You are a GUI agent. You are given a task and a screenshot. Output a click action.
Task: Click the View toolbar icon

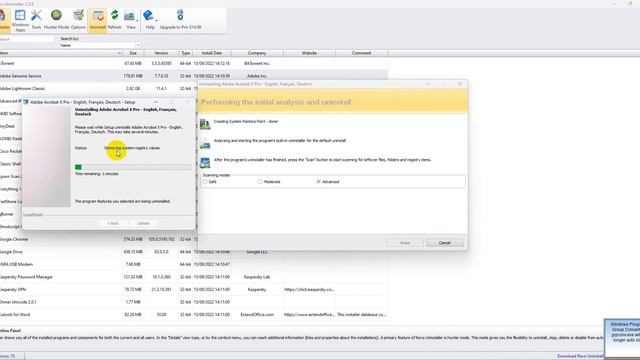coord(130,20)
